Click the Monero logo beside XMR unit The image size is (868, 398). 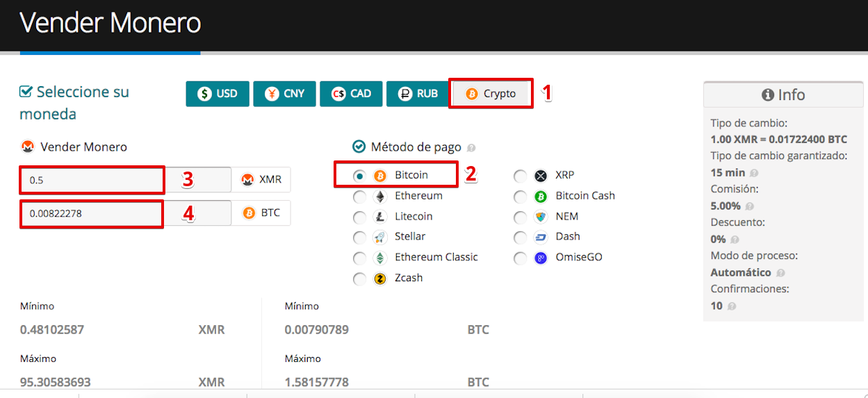[247, 179]
